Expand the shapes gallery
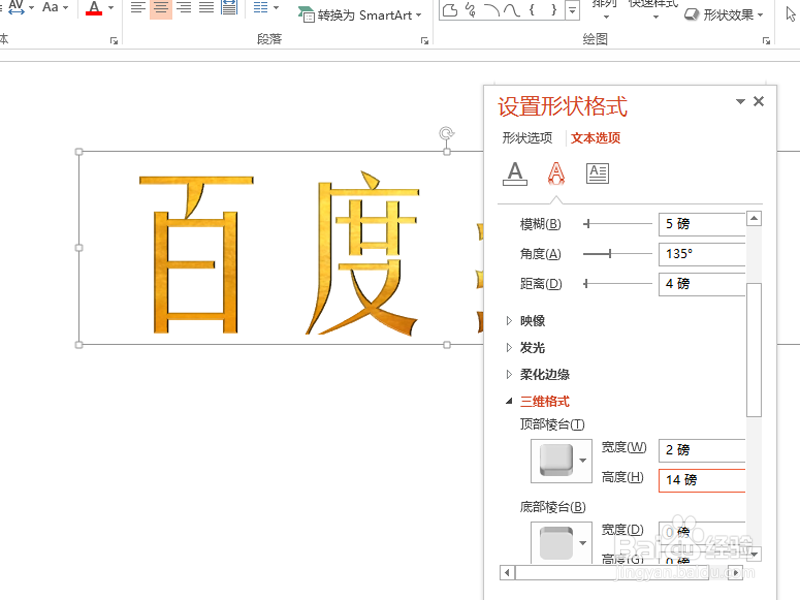 [572, 10]
